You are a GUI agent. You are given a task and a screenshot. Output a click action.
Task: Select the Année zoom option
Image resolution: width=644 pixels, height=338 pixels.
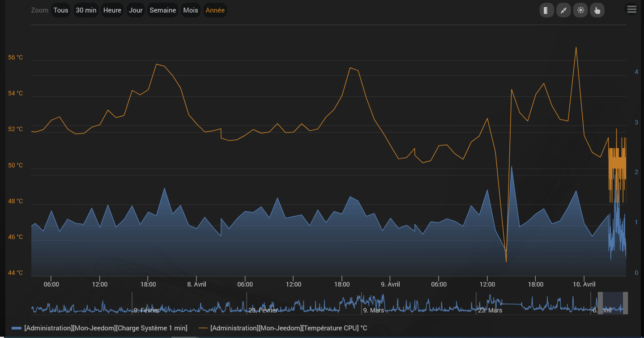215,10
